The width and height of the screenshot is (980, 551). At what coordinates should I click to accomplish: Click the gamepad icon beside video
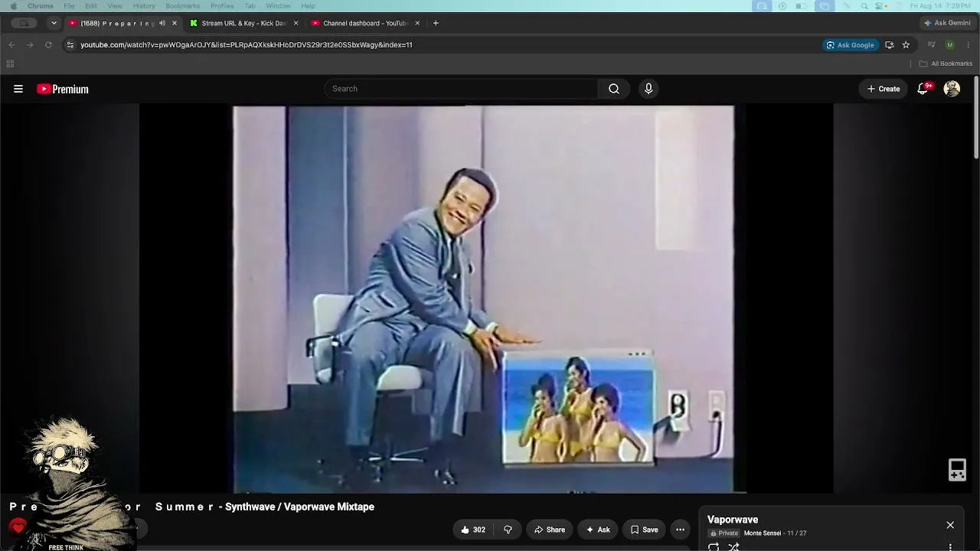click(x=957, y=470)
